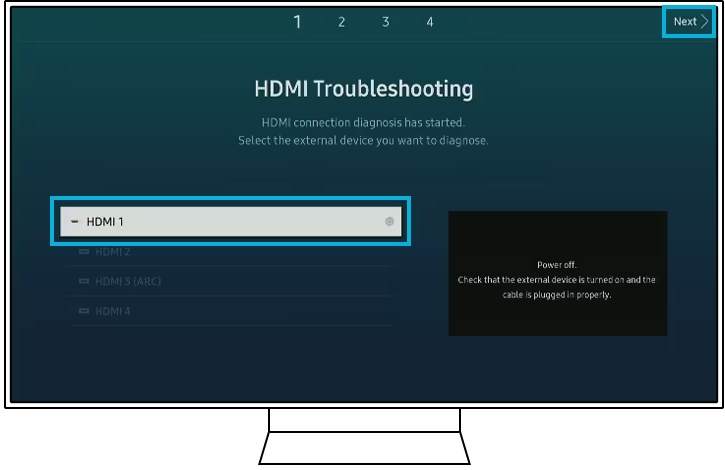This screenshot has width=725, height=470.
Task: Toggle the radio indicator on HDMI 1 row
Action: click(389, 221)
